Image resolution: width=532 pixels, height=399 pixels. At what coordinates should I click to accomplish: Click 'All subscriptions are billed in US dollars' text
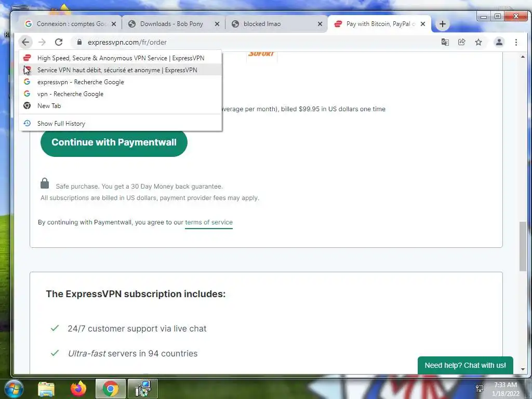tap(150, 198)
